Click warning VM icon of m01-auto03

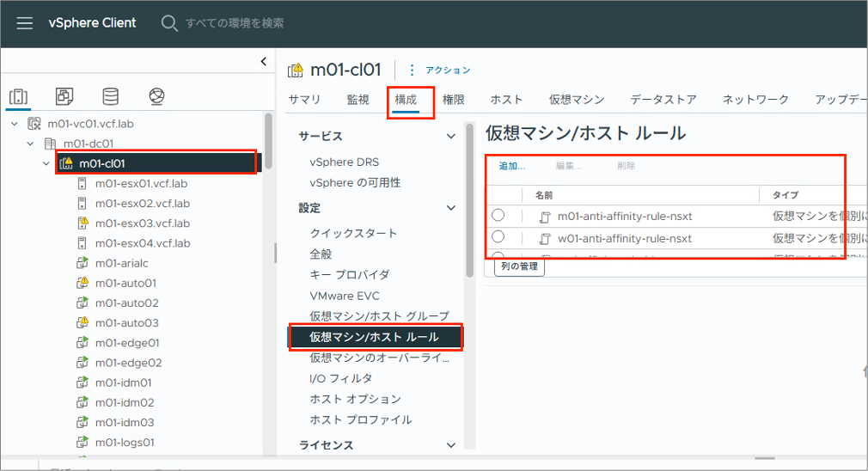[83, 322]
